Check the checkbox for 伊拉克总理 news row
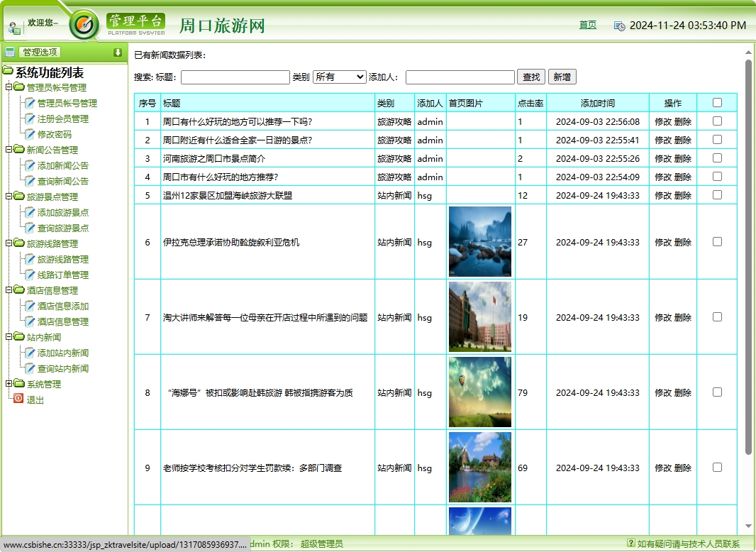Image resolution: width=756 pixels, height=552 pixels. click(x=716, y=243)
